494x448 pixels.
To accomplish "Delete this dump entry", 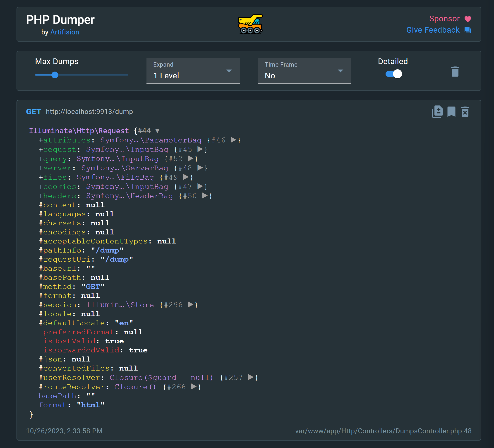I will pos(465,112).
